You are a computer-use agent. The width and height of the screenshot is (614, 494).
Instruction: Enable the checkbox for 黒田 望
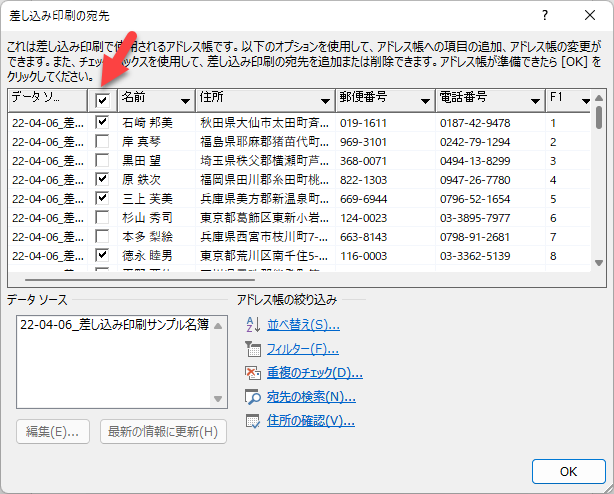[x=103, y=160]
